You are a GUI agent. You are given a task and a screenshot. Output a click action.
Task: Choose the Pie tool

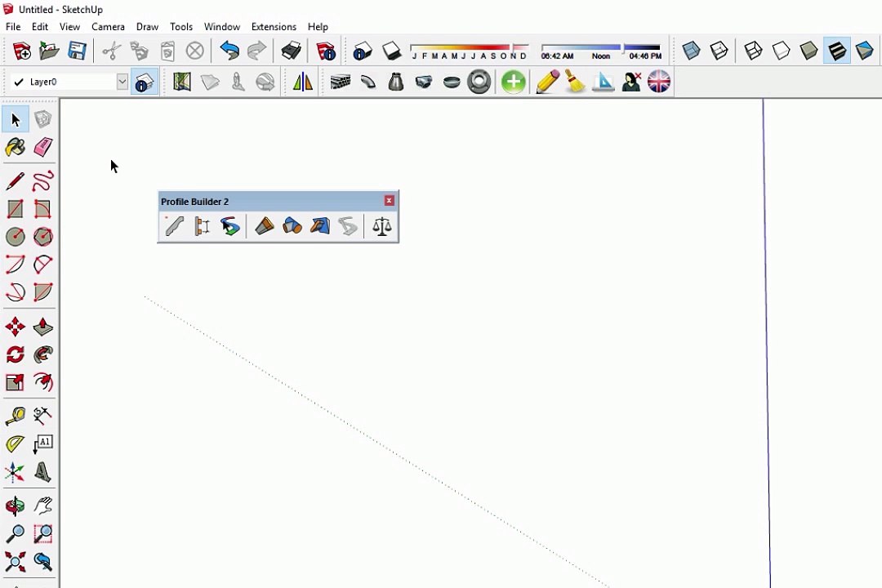(42, 292)
